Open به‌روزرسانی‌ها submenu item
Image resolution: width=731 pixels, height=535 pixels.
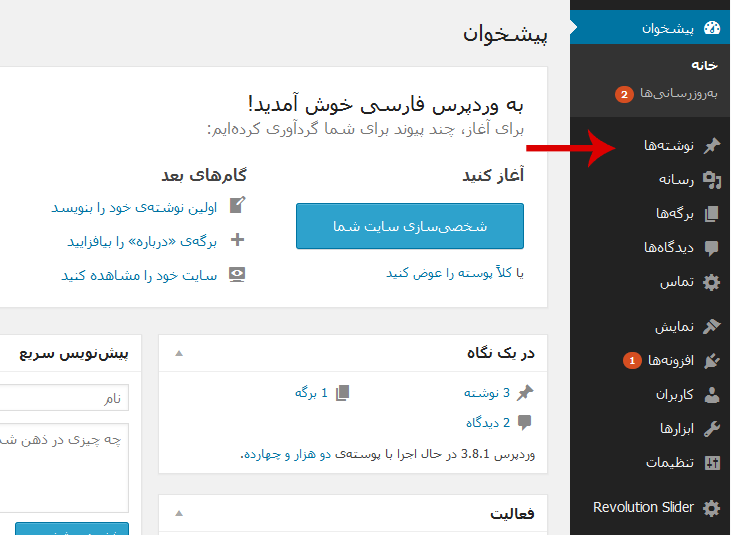coord(679,93)
